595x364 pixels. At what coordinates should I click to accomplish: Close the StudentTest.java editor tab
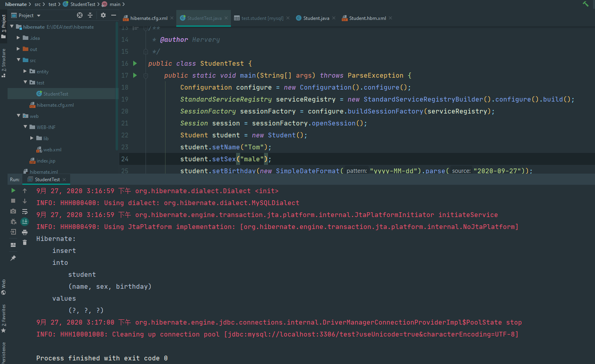[226, 18]
